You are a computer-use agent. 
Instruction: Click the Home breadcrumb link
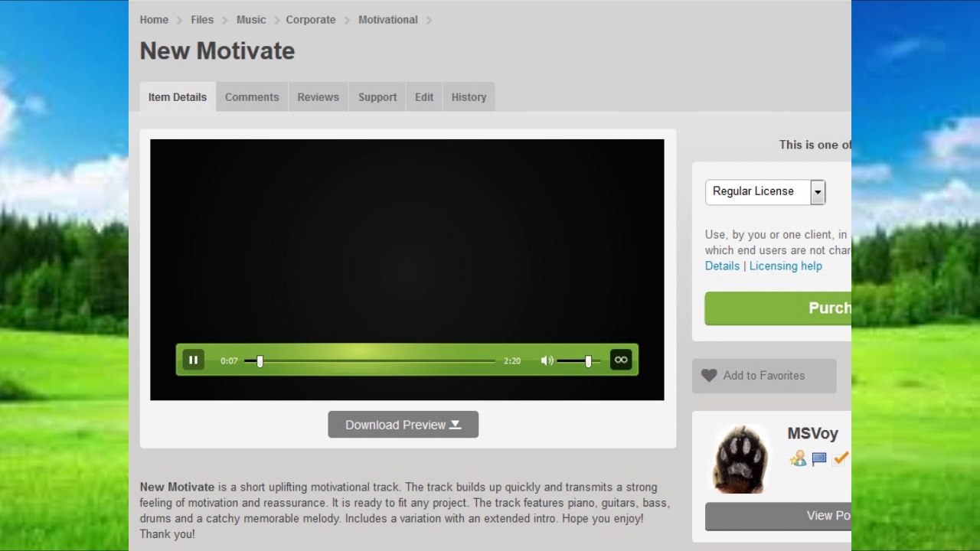154,20
